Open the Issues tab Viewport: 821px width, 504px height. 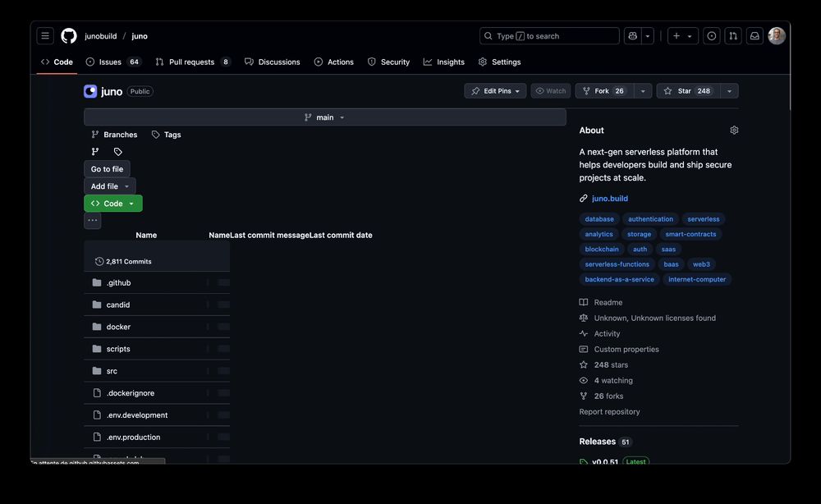pyautogui.click(x=113, y=62)
